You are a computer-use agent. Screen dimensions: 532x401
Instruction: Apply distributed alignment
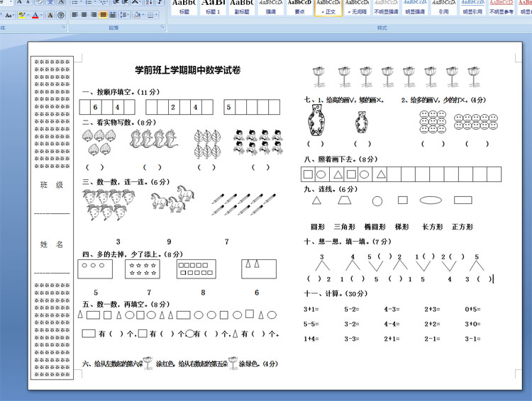[x=113, y=15]
